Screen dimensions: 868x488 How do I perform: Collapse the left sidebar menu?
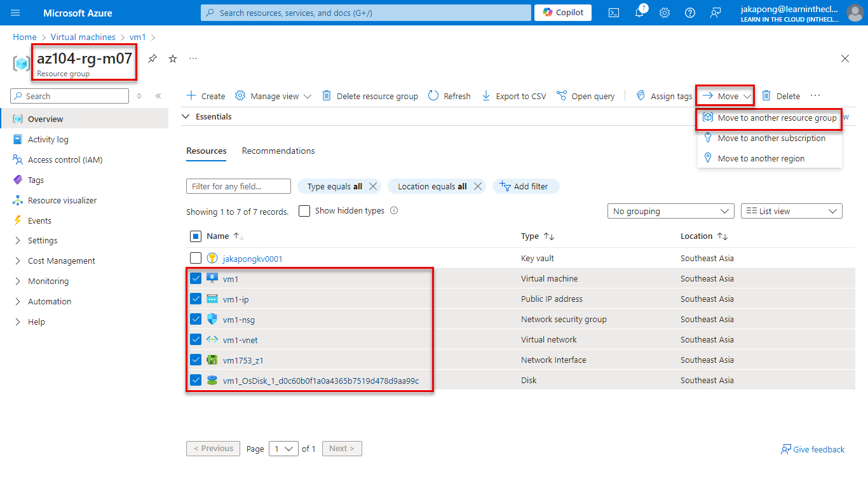[158, 96]
